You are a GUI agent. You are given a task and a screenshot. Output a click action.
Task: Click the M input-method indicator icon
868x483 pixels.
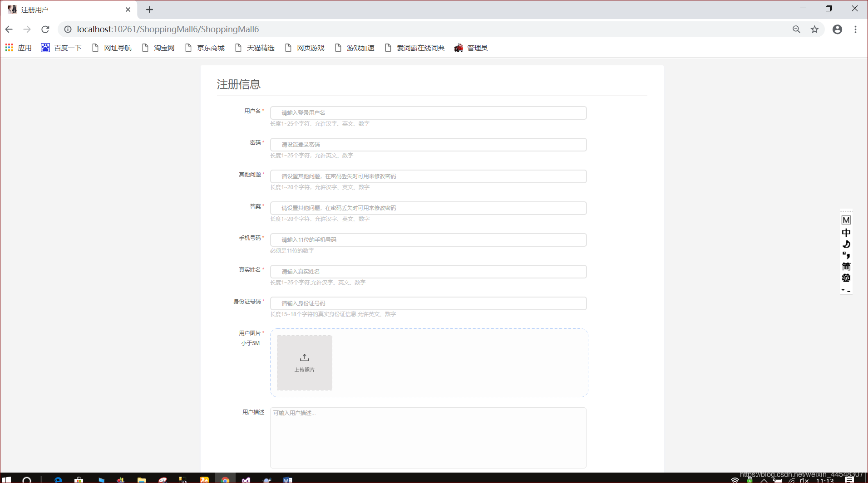[x=846, y=220]
